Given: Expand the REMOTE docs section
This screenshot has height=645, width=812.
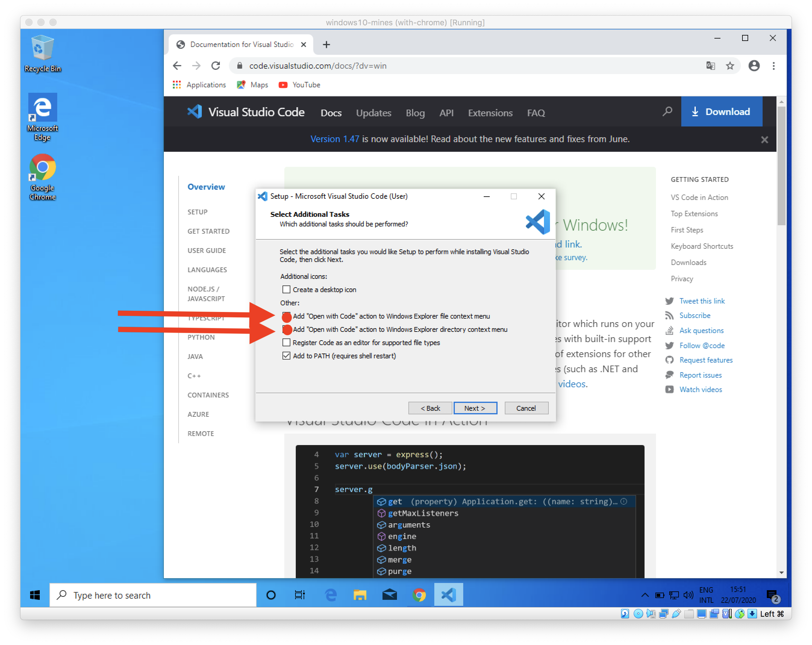Looking at the screenshot, I should 200,433.
